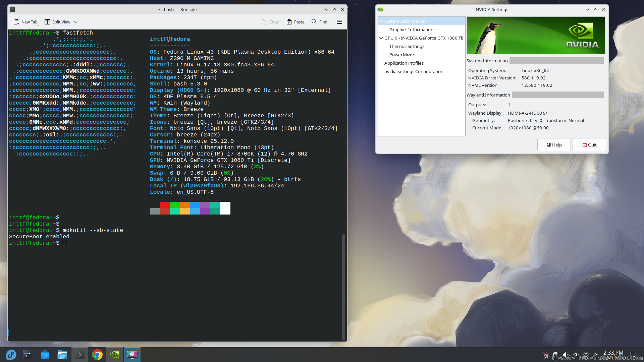Select GPU 0 - (NVIDIA GeForce GTX 1080 Ti)

point(424,38)
